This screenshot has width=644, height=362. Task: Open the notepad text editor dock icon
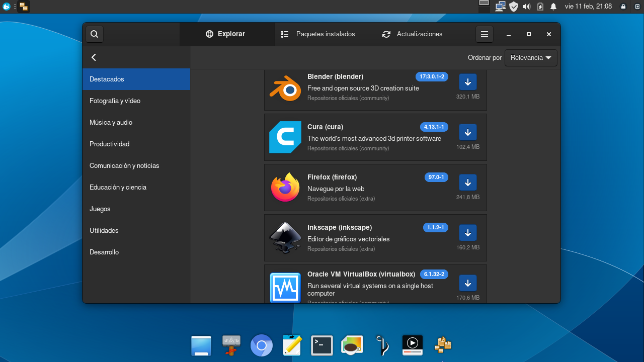(x=292, y=345)
